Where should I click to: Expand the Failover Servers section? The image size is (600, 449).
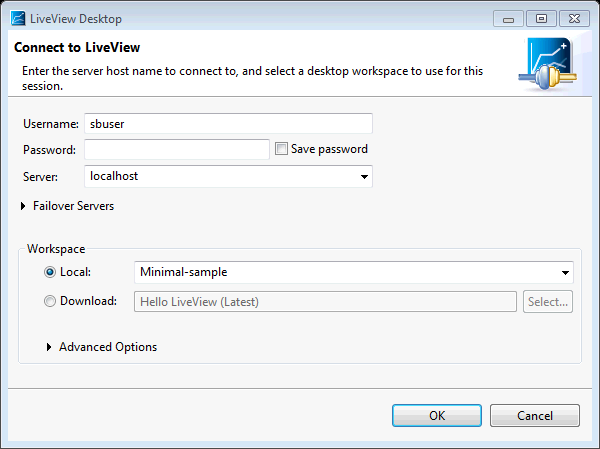[24, 206]
